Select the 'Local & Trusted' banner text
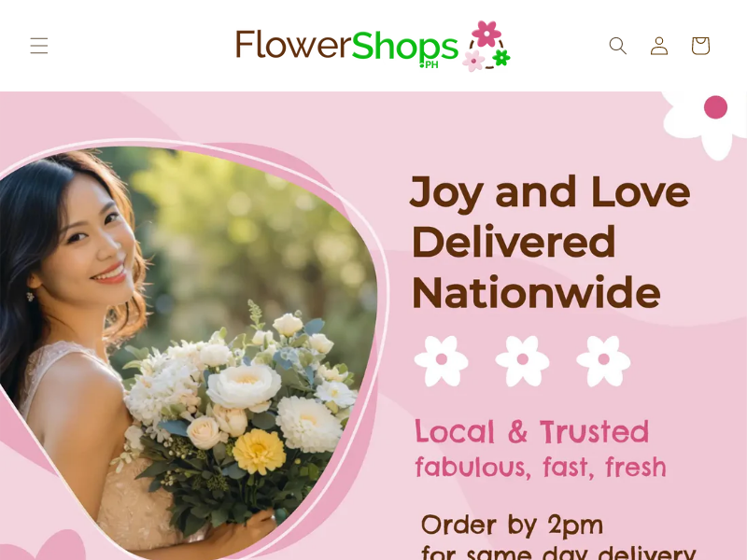The width and height of the screenshot is (747, 560). tap(531, 431)
